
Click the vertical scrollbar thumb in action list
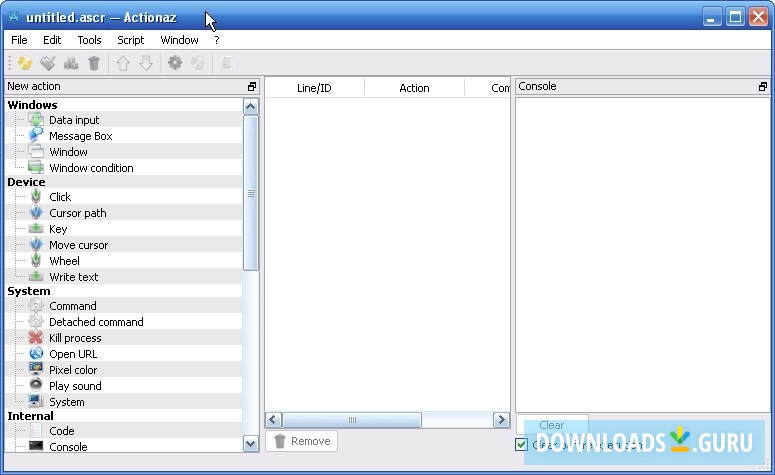coord(251,193)
